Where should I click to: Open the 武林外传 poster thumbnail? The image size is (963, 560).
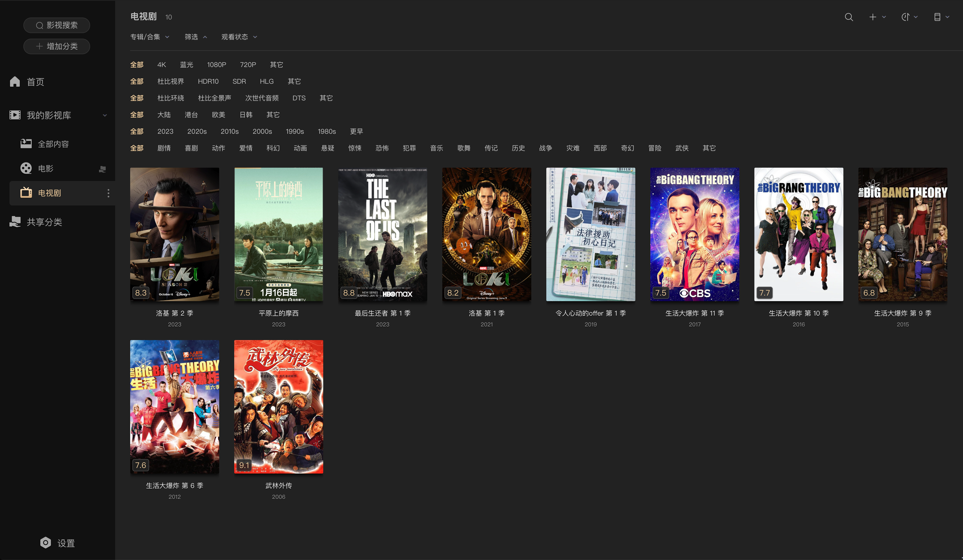pos(278,407)
